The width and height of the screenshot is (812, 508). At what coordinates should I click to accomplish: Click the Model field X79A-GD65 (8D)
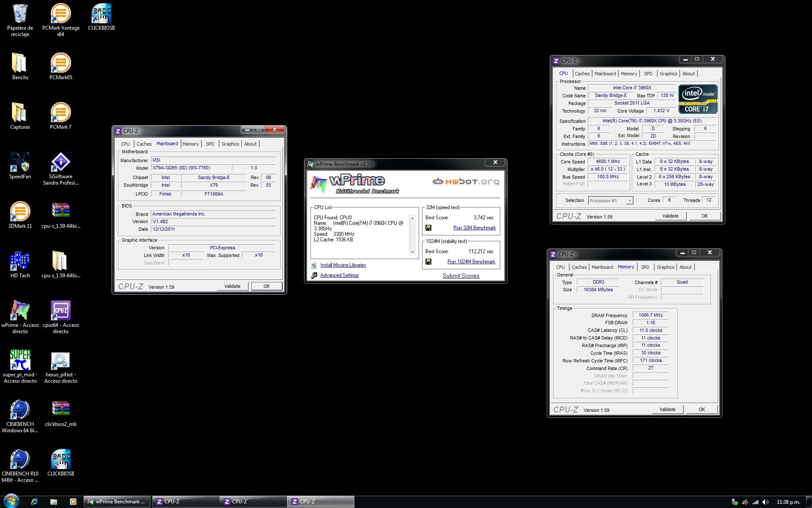(190, 168)
